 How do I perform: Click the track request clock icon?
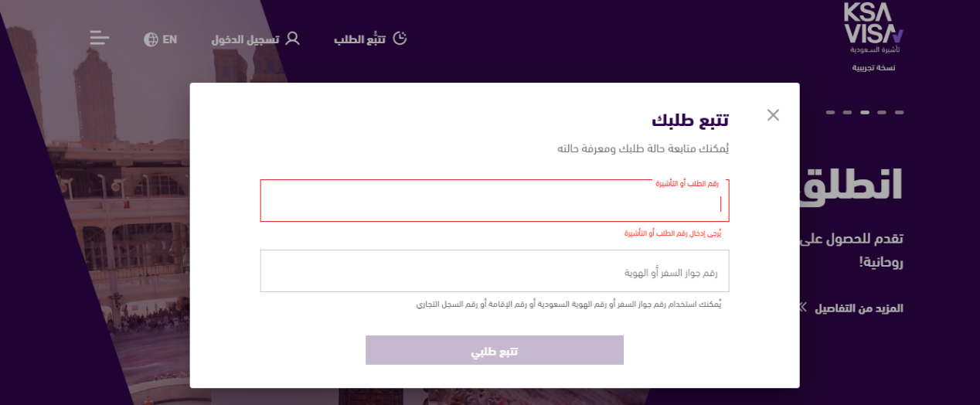[400, 38]
